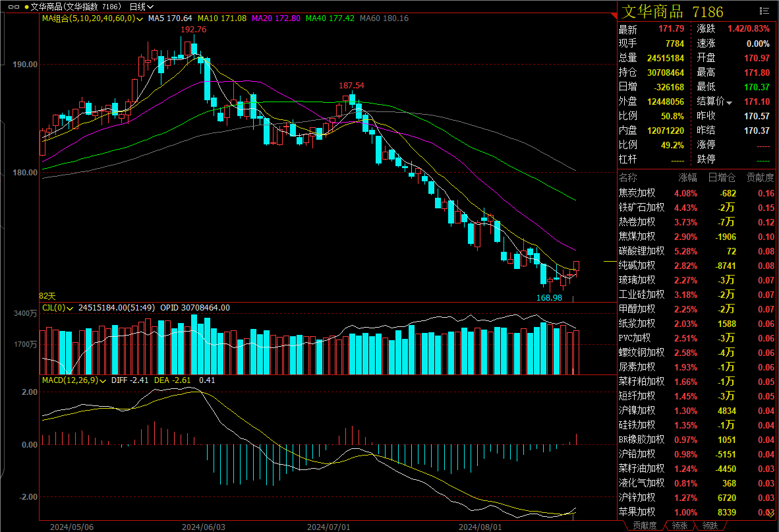Screen dimensions: 779x532
Task: Select the 纯碱加权 row
Action: tap(697, 266)
